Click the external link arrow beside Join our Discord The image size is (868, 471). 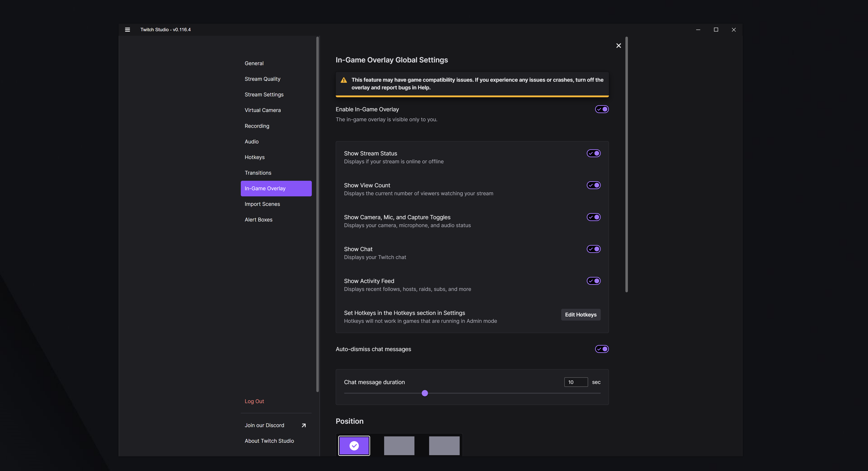[x=304, y=425]
